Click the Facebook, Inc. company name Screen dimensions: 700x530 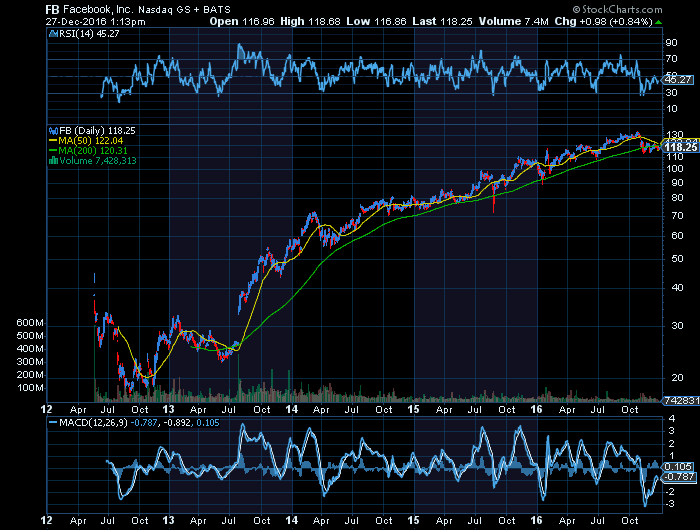[98, 9]
